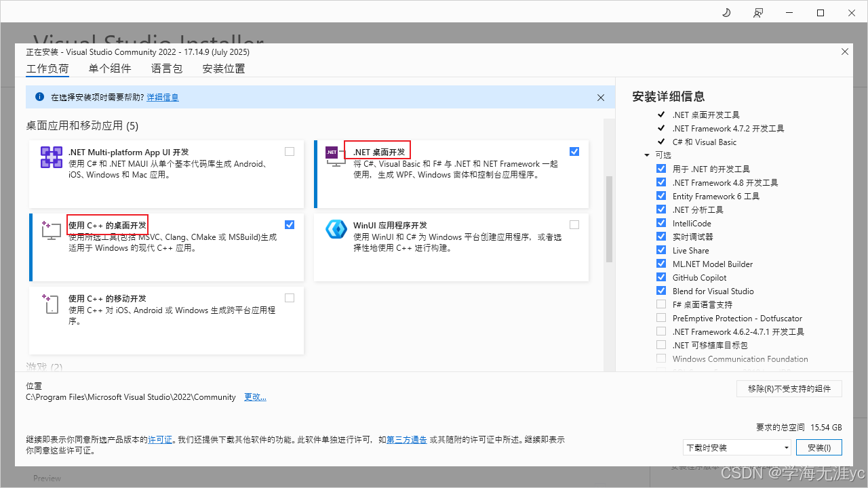Check the WinUI 应用程序开发 workload

pyautogui.click(x=574, y=225)
